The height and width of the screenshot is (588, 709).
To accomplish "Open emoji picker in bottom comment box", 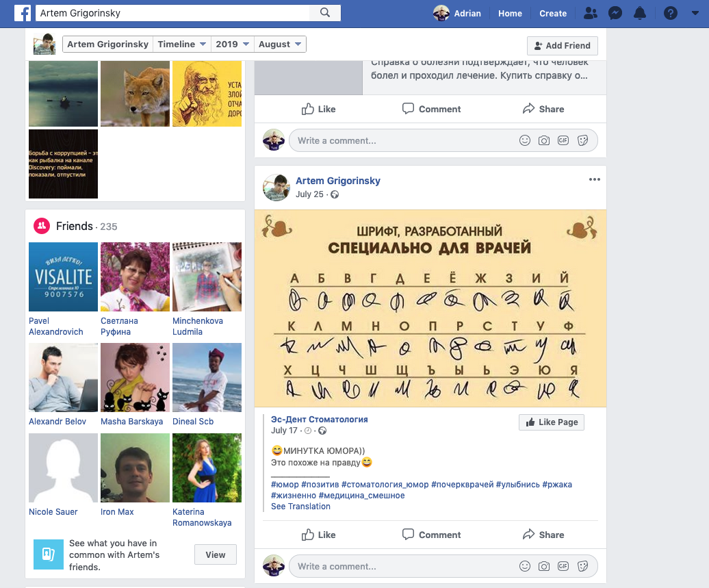I will [x=525, y=566].
